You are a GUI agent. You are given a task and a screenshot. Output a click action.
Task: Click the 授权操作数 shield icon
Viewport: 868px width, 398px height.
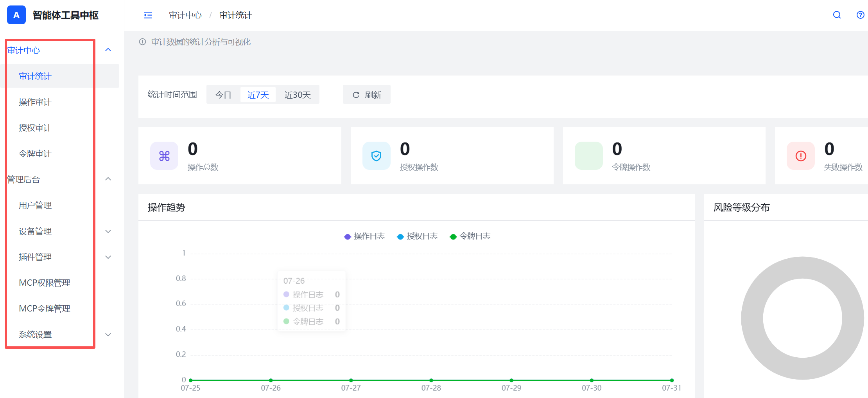(x=377, y=156)
